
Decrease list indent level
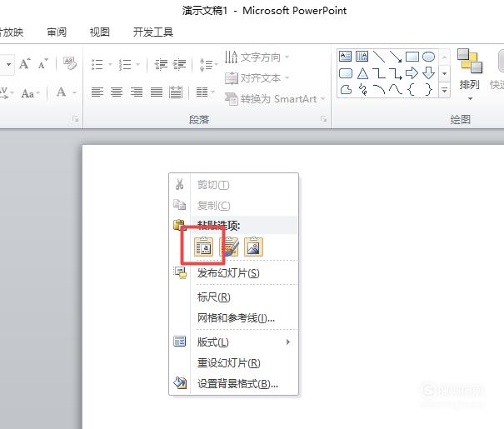(x=161, y=65)
